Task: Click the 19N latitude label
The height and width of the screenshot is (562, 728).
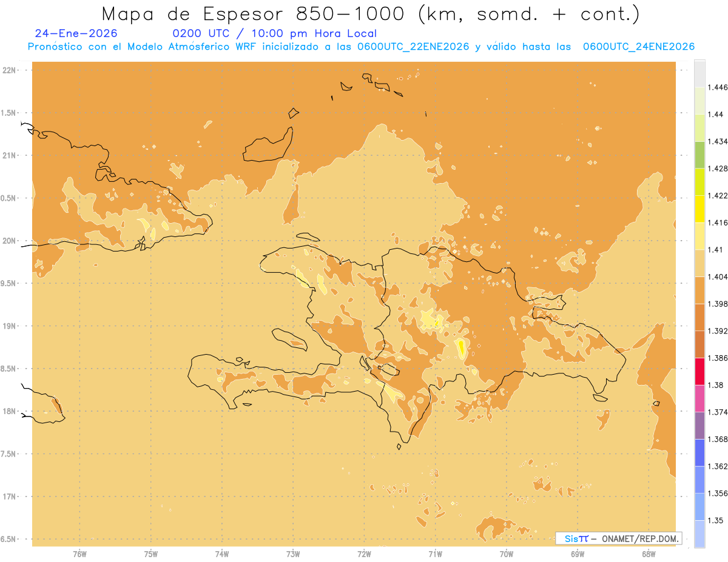Action: [x=10, y=326]
